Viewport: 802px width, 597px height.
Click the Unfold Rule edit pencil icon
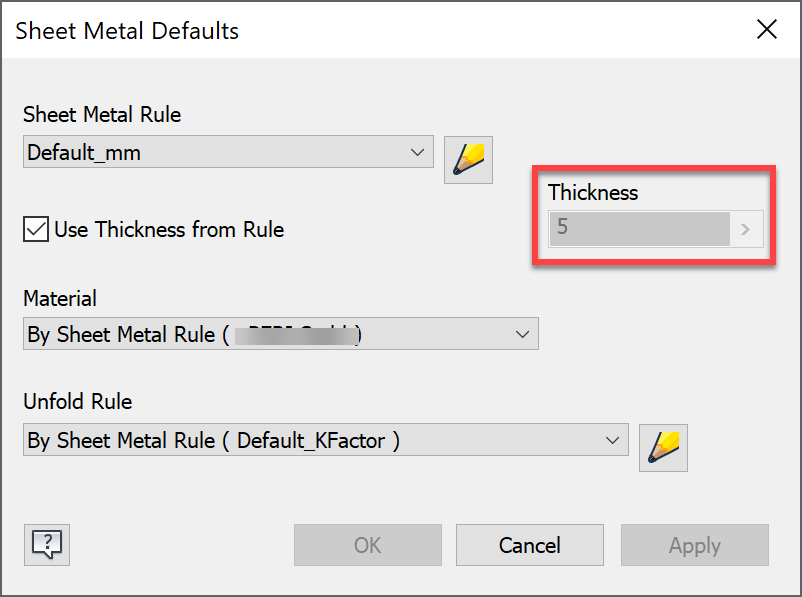[x=663, y=446]
